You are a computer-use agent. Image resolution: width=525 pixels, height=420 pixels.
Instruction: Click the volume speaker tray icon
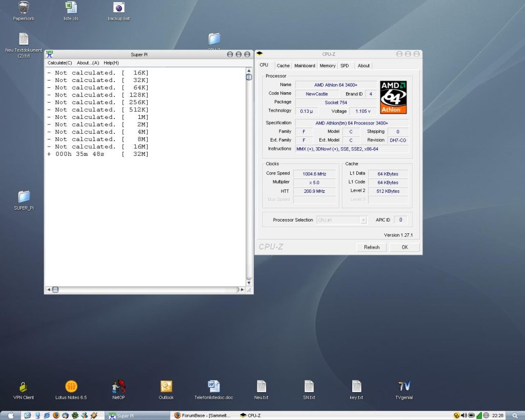(463, 415)
